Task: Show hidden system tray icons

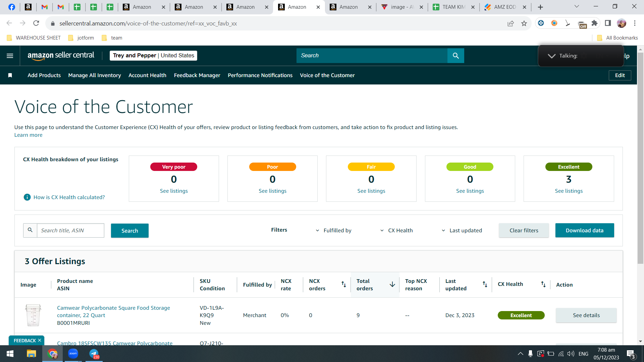Action: point(520,354)
